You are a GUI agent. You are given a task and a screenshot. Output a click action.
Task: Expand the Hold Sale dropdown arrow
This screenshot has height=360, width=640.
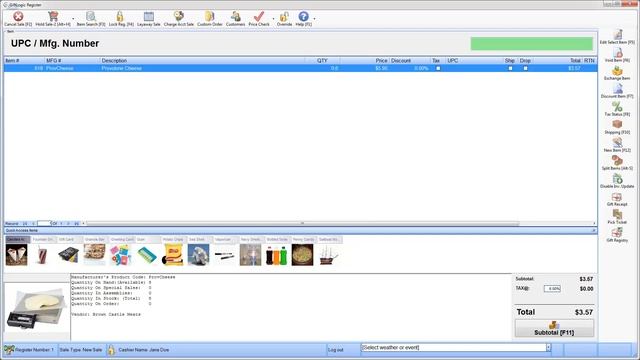(x=73, y=18)
